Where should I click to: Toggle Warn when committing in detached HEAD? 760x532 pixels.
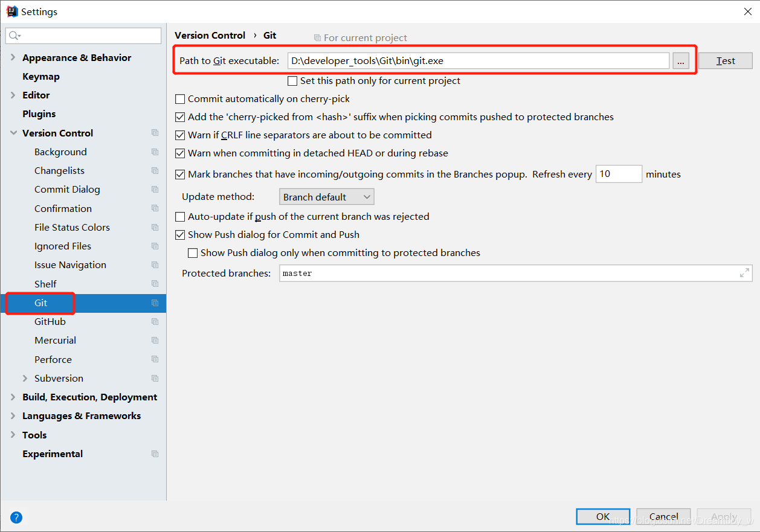(x=180, y=153)
